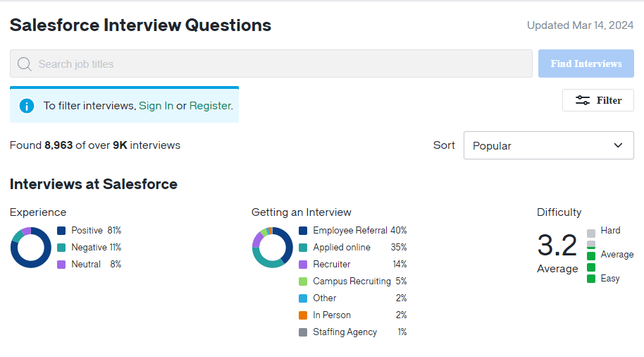Viewport: 644px width, 357px height.
Task: Click the blue info icon
Action: 27,106
